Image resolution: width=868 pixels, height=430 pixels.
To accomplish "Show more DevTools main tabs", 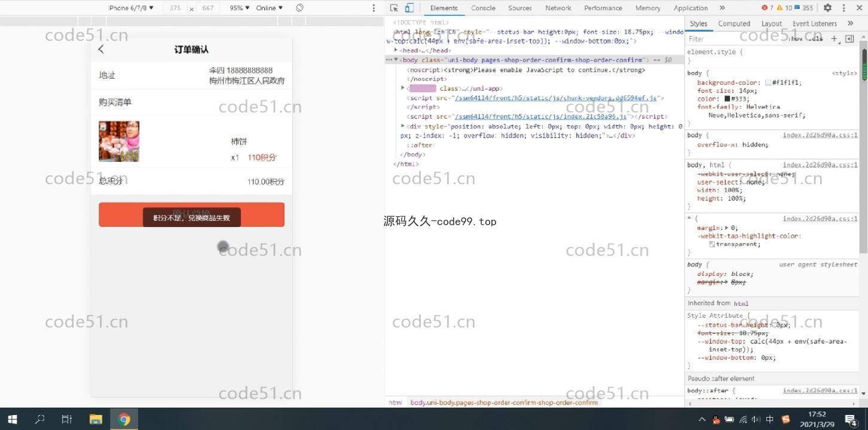I will coord(722,8).
